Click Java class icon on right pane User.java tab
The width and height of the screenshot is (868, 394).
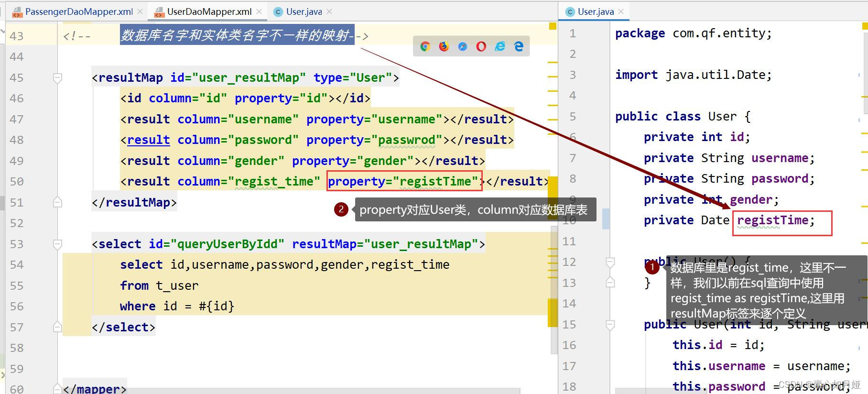(x=570, y=12)
